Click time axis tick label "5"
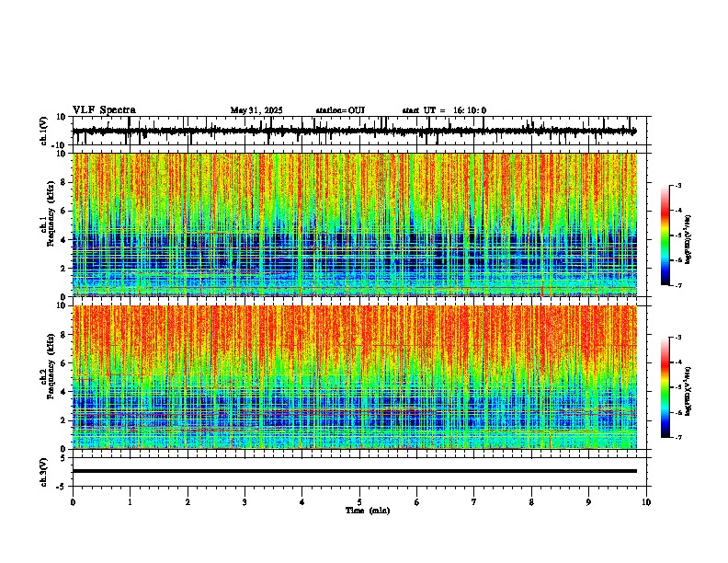Screen dimensions: 728x563 359,502
